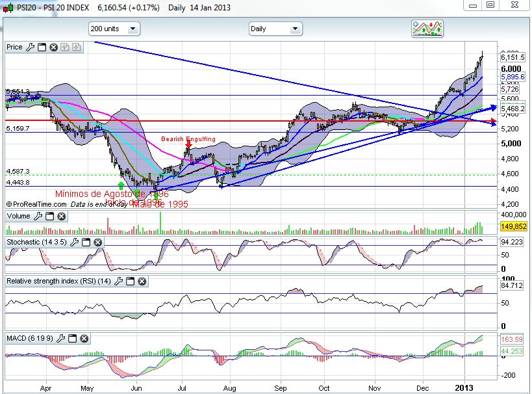This screenshot has height=394, width=532.
Task: Click the 5,726 price label
Action: (x=510, y=89)
